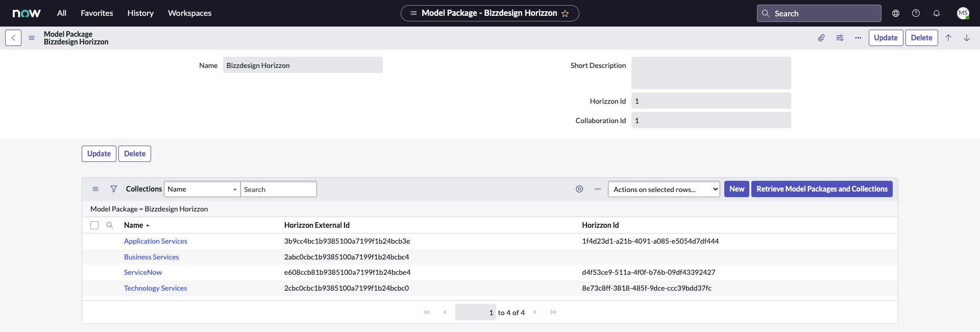The width and height of the screenshot is (980, 332).
Task: Sort by the Name column header
Action: (134, 225)
